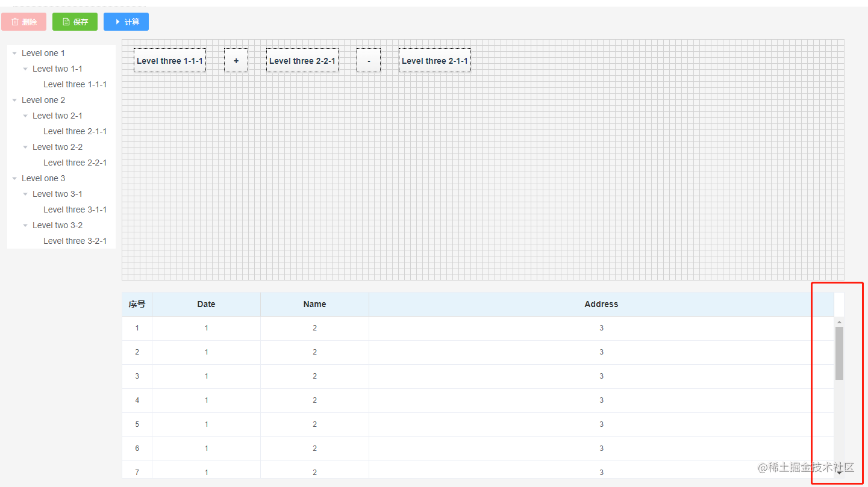868x487 pixels.
Task: Collapse the Level one 1 tree node
Action: [14, 54]
